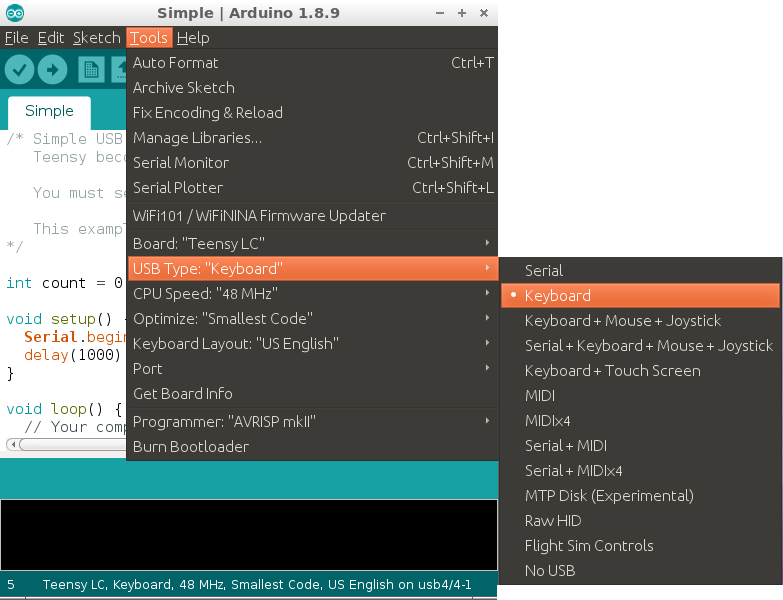Viewport: 783px width, 600px height.
Task: Choose Fix Encoding & Reload
Action: 313,113
